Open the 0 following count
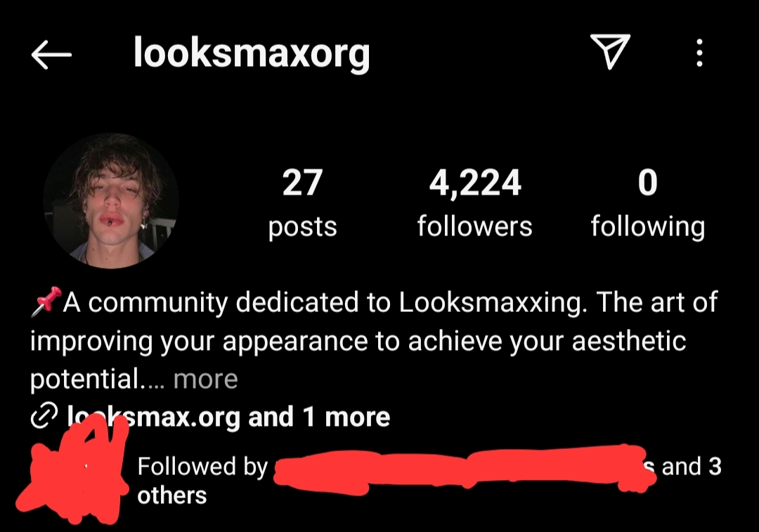This screenshot has height=532, width=759. (648, 183)
